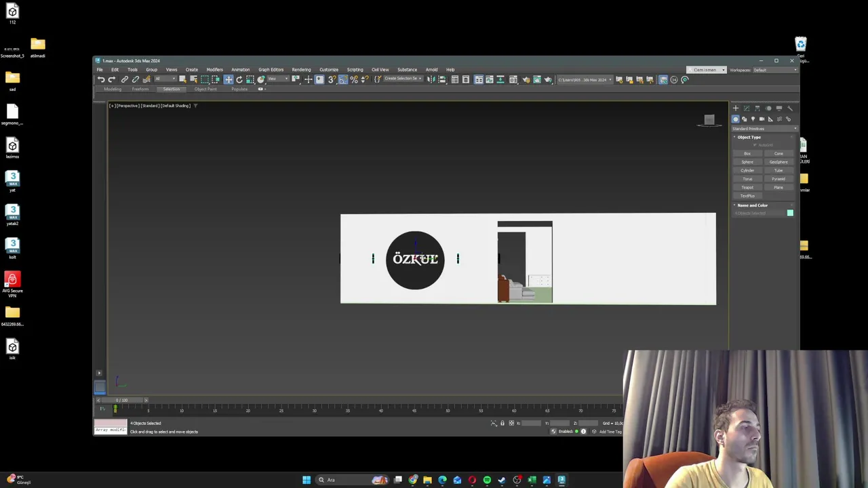The width and height of the screenshot is (868, 488).
Task: Open the Create Selection Set dropdown
Action: click(x=403, y=79)
